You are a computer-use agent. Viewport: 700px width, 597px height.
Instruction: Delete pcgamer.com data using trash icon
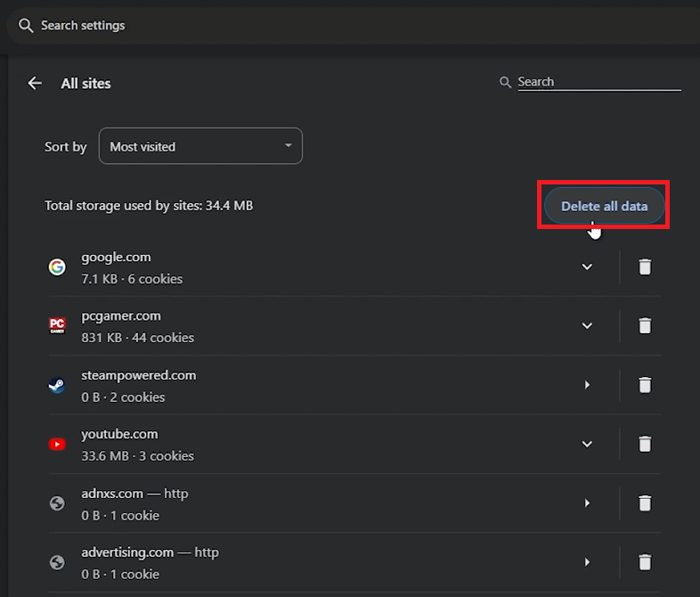click(645, 325)
